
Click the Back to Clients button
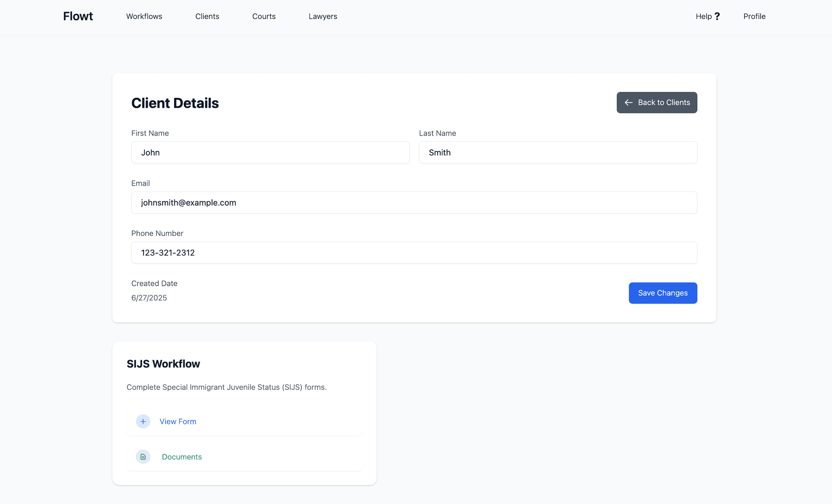(657, 103)
